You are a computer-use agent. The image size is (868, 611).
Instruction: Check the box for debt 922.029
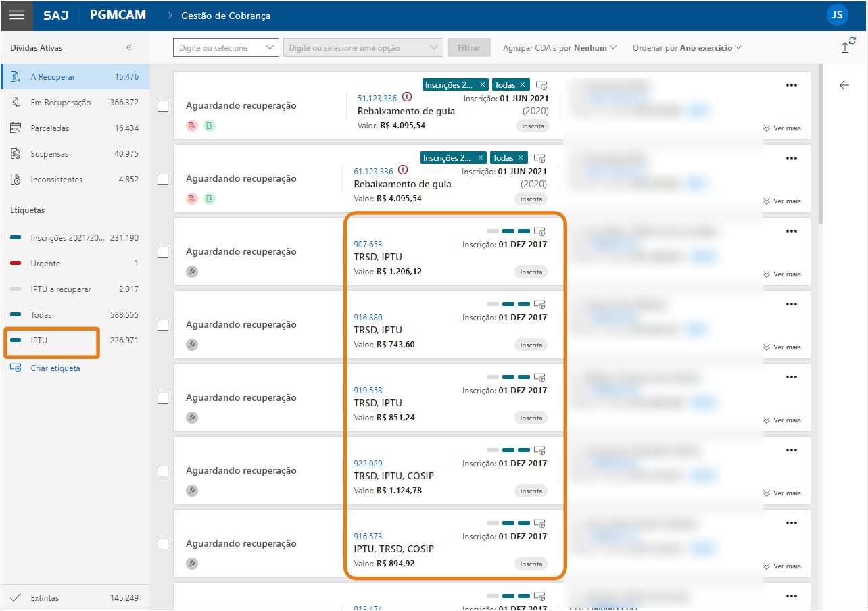click(x=163, y=471)
